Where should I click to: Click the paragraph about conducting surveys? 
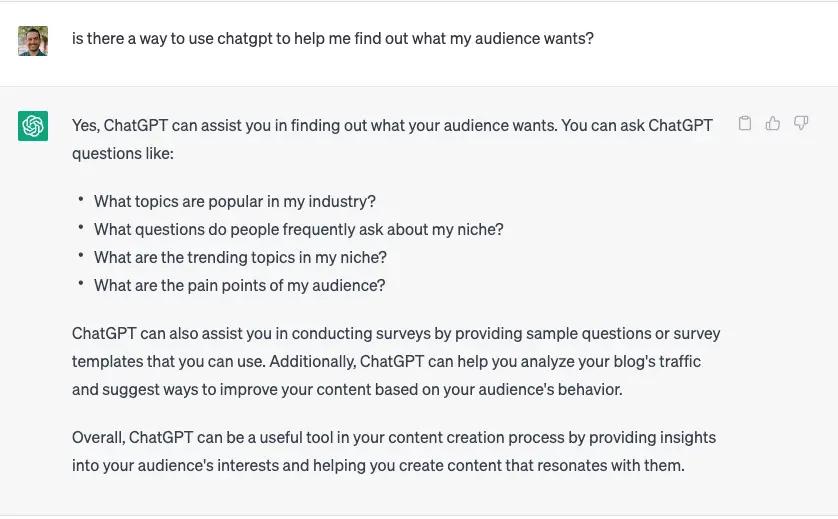(396, 361)
